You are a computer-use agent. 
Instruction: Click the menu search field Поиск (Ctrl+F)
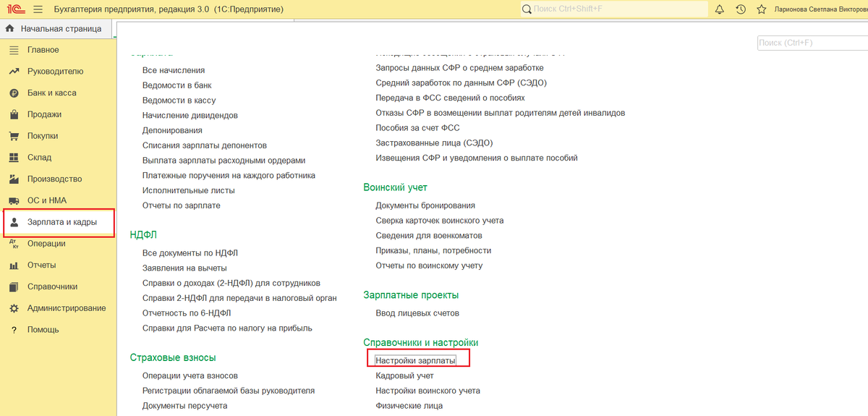click(x=812, y=43)
